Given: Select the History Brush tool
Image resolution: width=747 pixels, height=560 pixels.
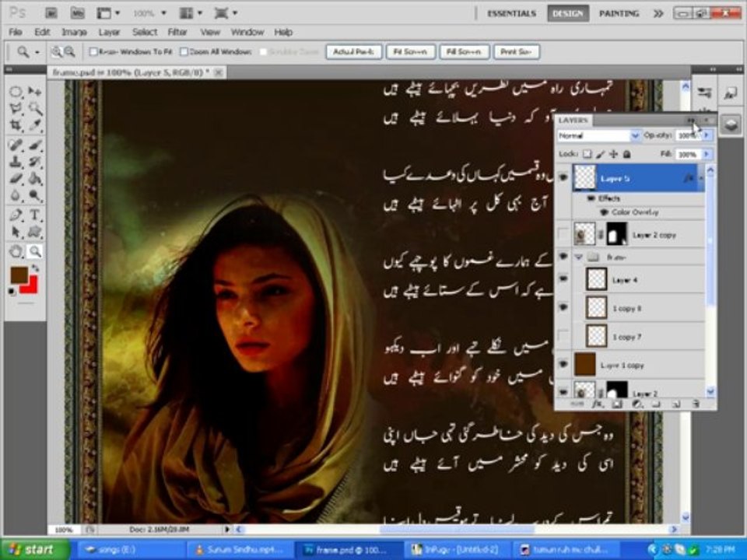Looking at the screenshot, I should (x=34, y=162).
